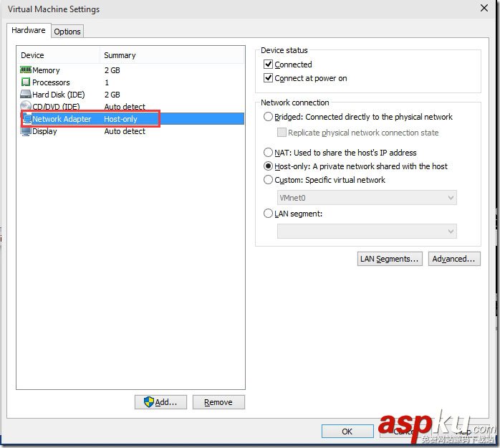Switch to the Options tab
The height and width of the screenshot is (448, 500).
pos(67,32)
